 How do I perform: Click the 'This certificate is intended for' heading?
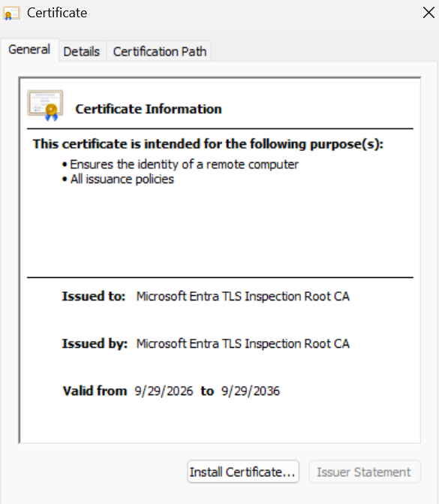[x=208, y=143]
